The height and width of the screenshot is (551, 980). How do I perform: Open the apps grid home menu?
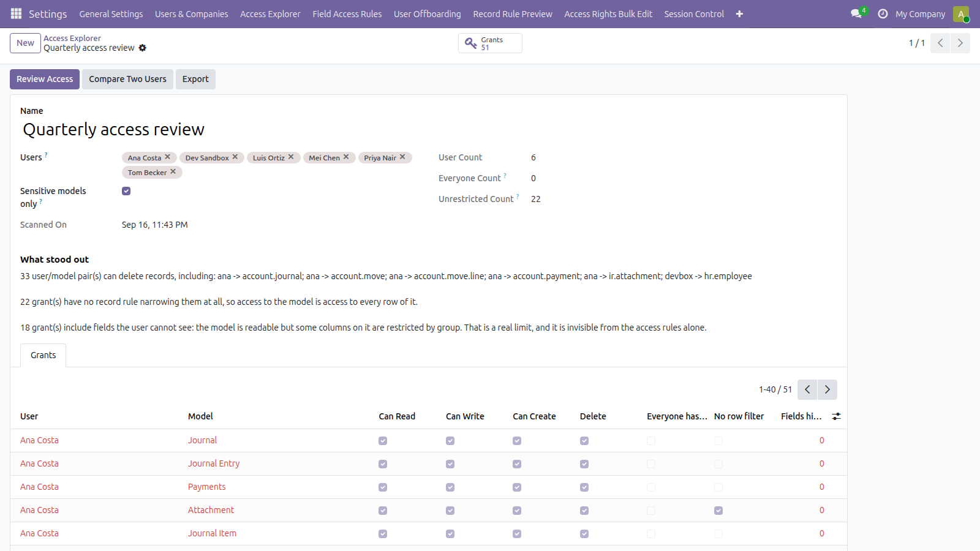click(x=17, y=13)
